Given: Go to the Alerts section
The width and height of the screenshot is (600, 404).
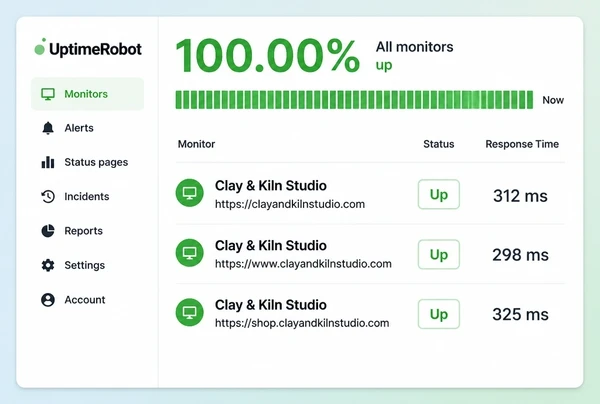Looking at the screenshot, I should click(79, 128).
